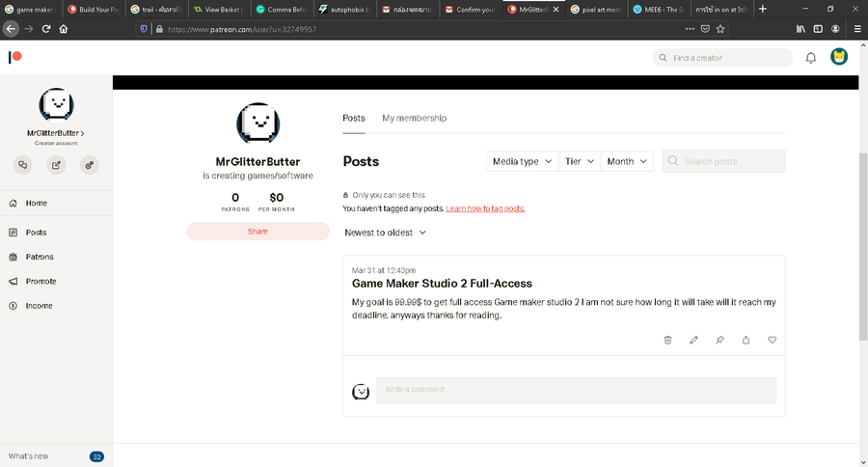Click the Write a comment box
Screen dimensions: 868x467
[x=576, y=390]
